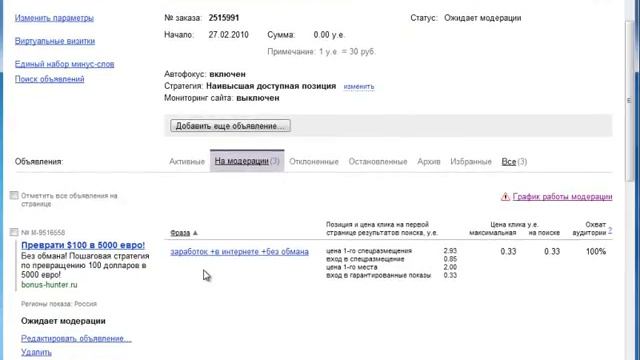This screenshot has width=640, height=360.
Task: Click изменить next to strategy
Action: (x=359, y=87)
